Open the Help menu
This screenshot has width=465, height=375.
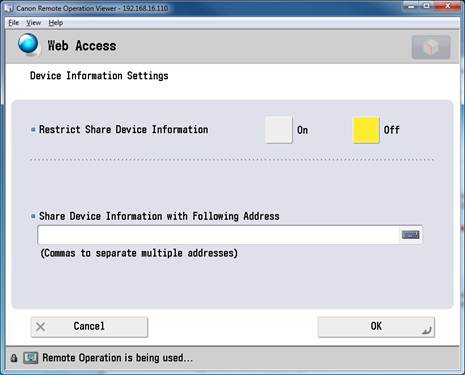(x=56, y=23)
